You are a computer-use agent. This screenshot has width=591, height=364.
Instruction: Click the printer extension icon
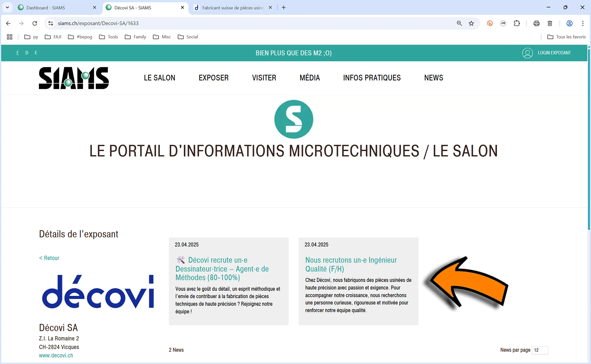click(x=536, y=23)
